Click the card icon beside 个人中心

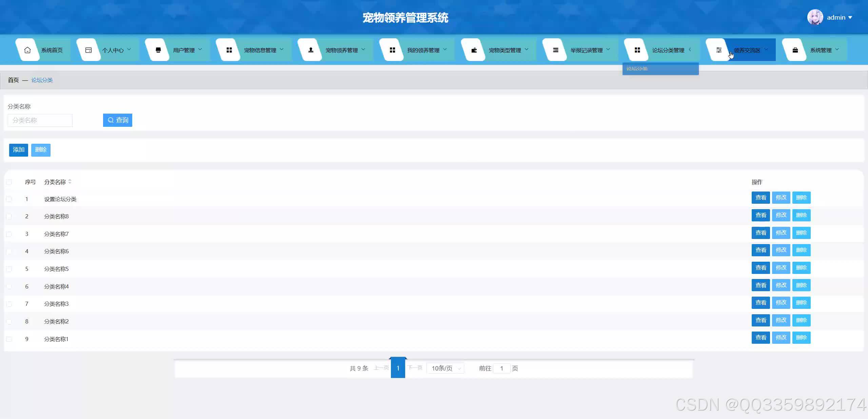click(x=88, y=50)
